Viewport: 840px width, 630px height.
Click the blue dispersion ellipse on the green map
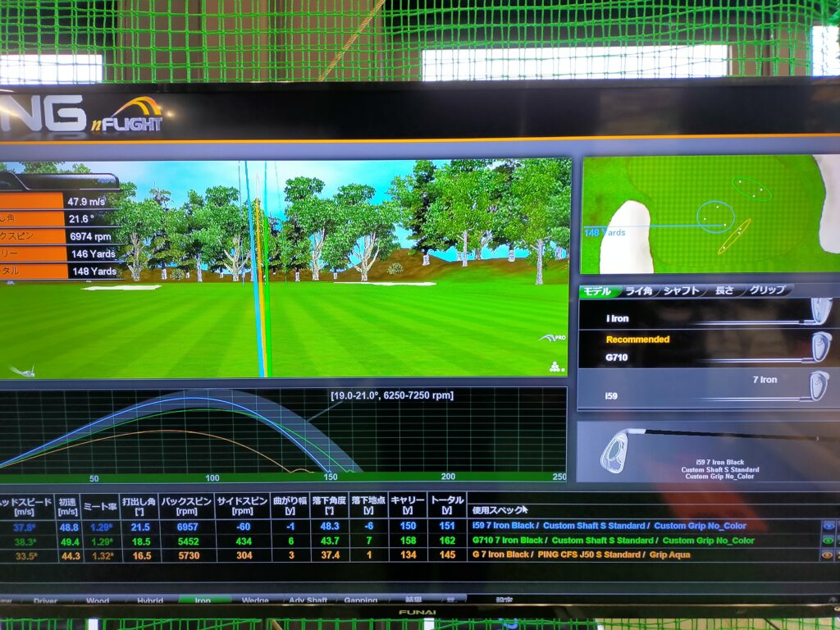tap(715, 217)
